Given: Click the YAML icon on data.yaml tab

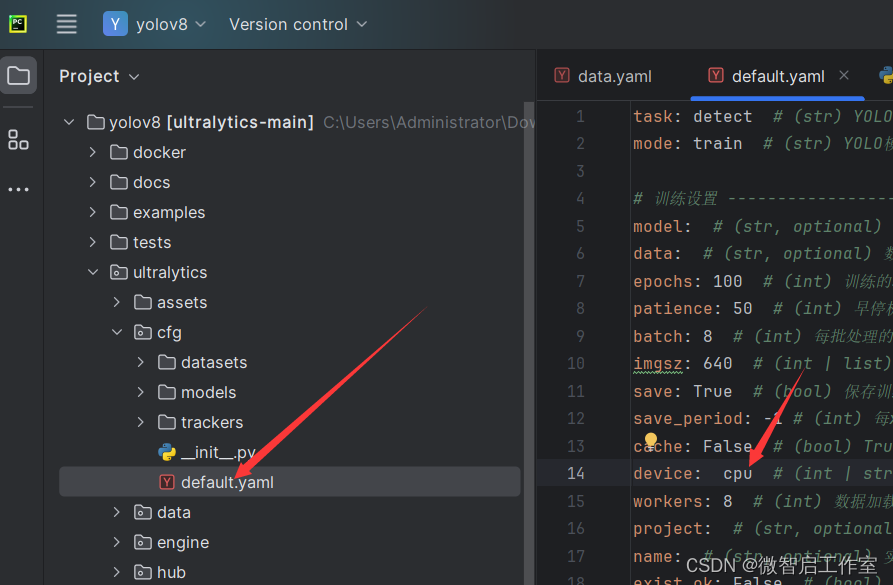Looking at the screenshot, I should [562, 75].
